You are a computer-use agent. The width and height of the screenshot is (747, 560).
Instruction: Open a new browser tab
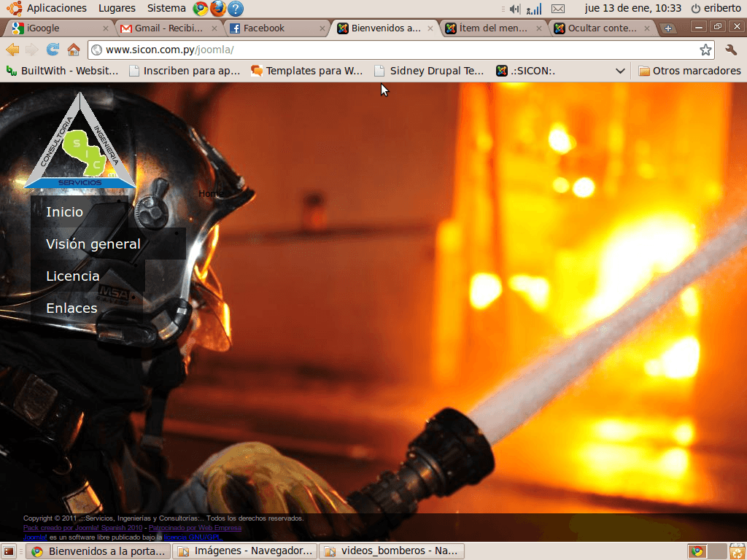[668, 28]
